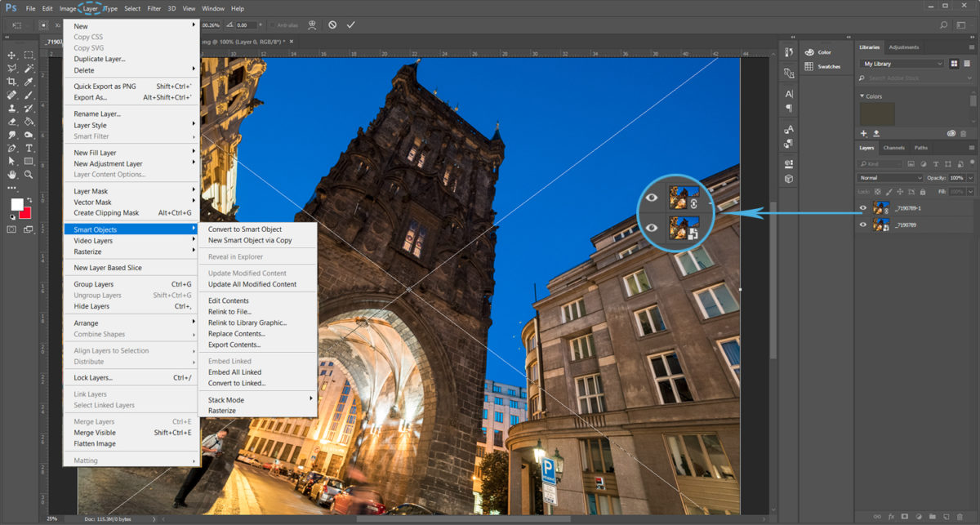Click the red background color swatch
Image resolution: width=980 pixels, height=525 pixels.
24,213
